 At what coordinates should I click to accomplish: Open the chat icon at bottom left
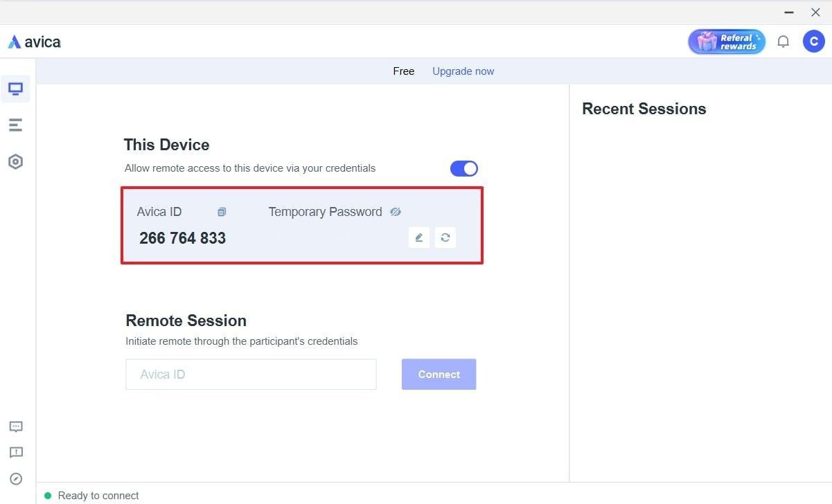[15, 426]
